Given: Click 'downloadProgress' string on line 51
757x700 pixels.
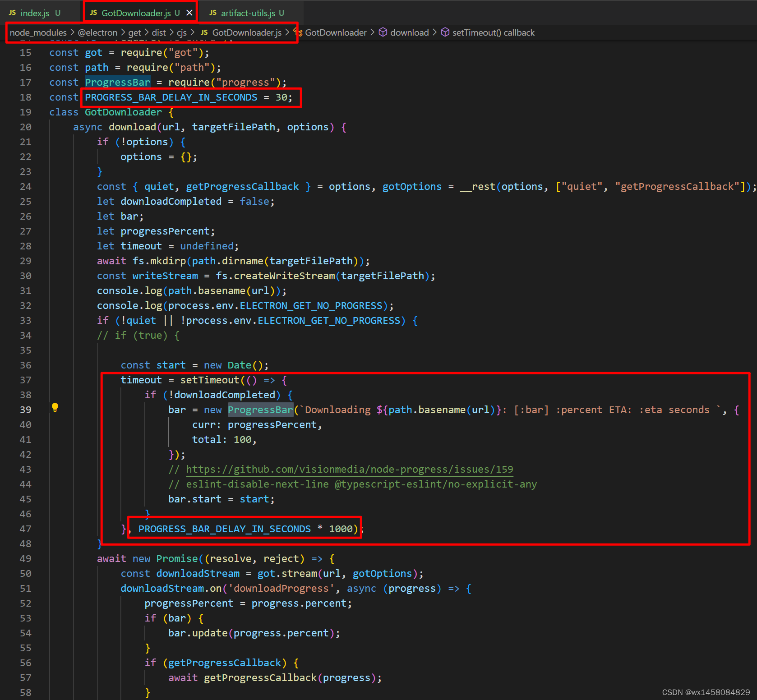Looking at the screenshot, I should 281,589.
